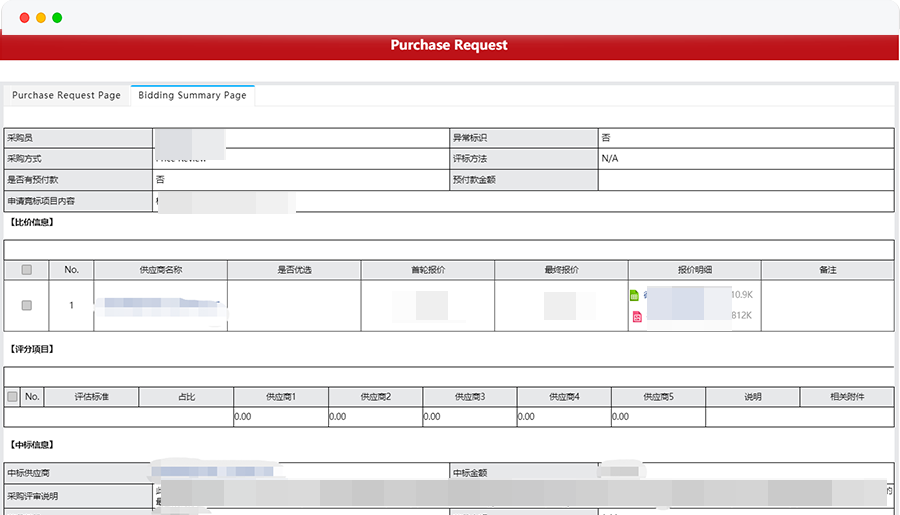The width and height of the screenshot is (900, 515).
Task: Click the 采购方式 field label
Action: 24,158
